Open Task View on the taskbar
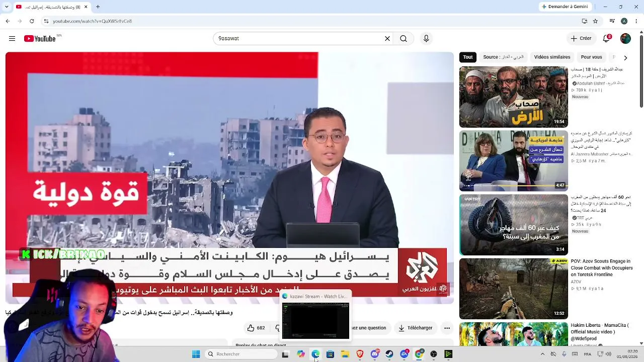Screen dimensions: 644x362 [285, 354]
